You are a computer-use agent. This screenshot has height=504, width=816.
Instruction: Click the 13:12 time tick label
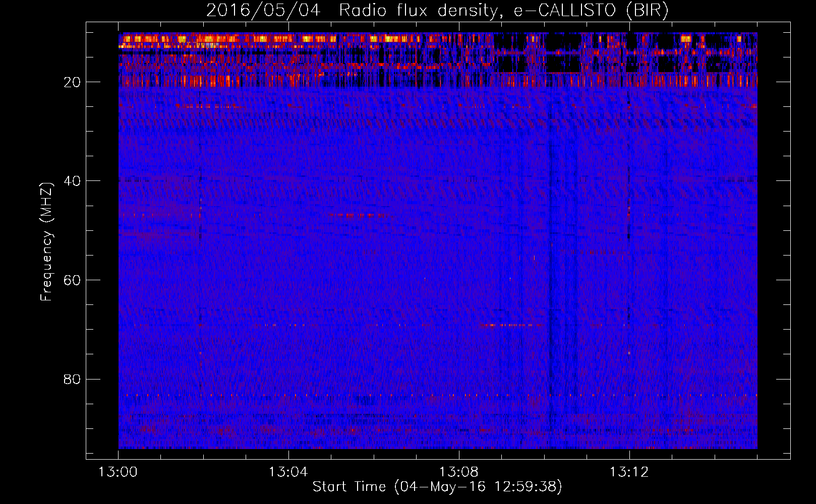click(629, 472)
